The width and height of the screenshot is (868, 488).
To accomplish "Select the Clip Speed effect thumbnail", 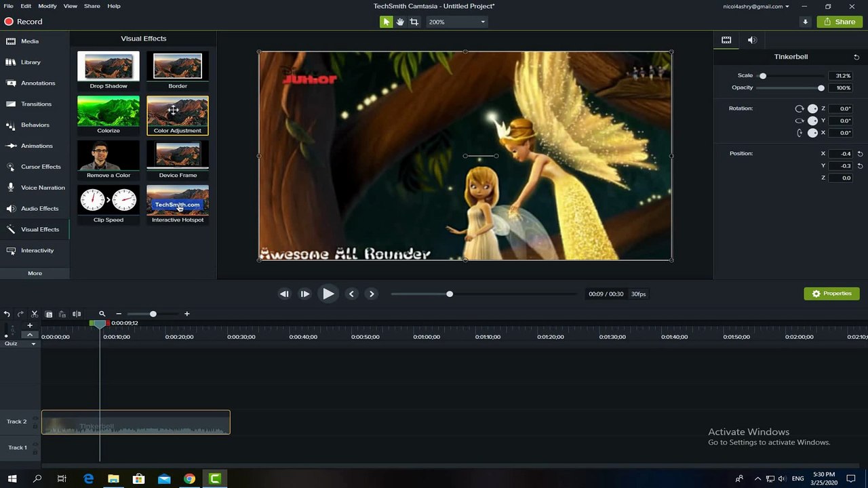I will (108, 205).
